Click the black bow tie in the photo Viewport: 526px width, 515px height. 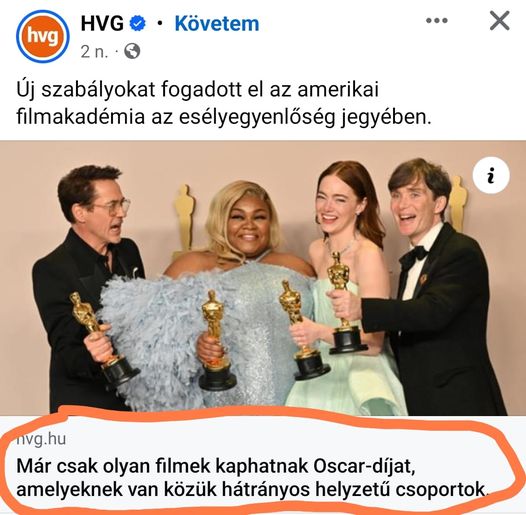(415, 255)
